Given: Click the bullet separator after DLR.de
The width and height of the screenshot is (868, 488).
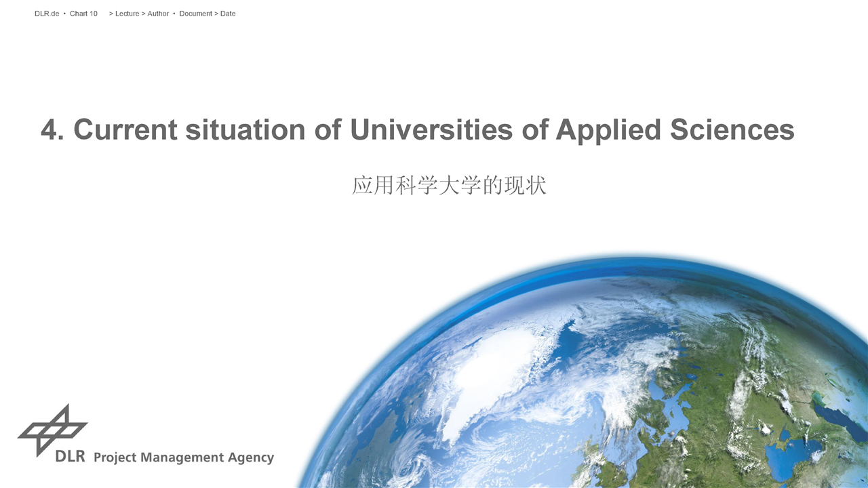Looking at the screenshot, I should coord(64,14).
